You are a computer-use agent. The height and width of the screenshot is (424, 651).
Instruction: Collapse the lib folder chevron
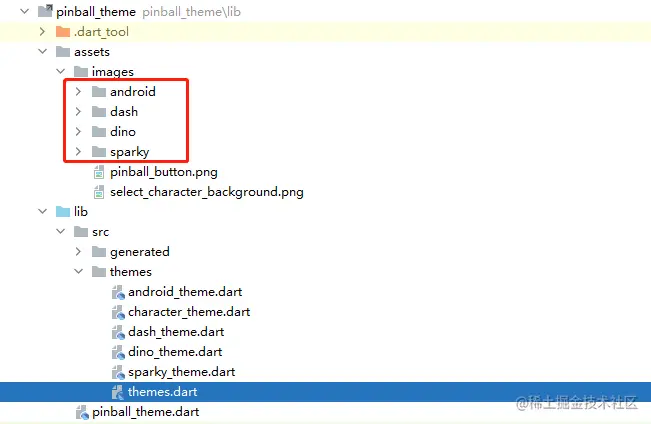[x=42, y=211]
